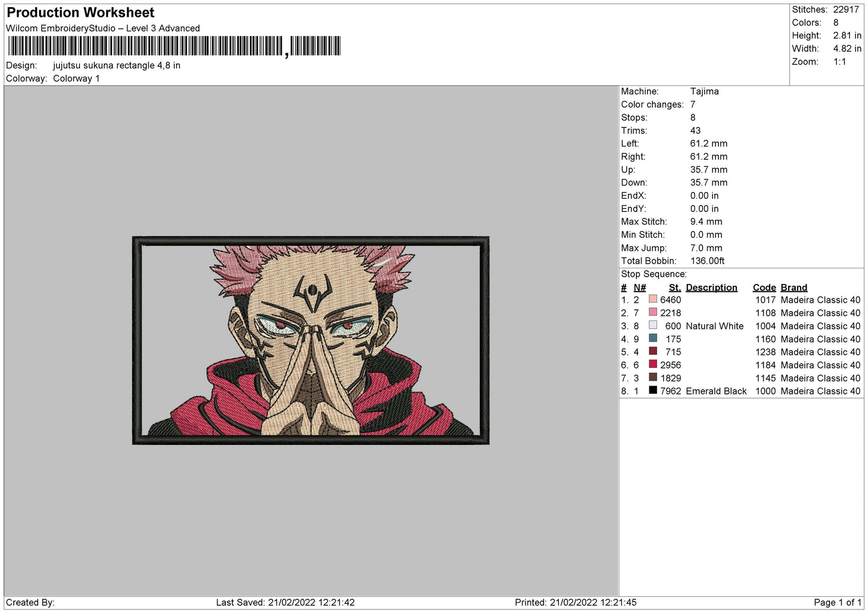The image size is (868, 613).
Task: Click the Tajima machine value
Action: (704, 91)
